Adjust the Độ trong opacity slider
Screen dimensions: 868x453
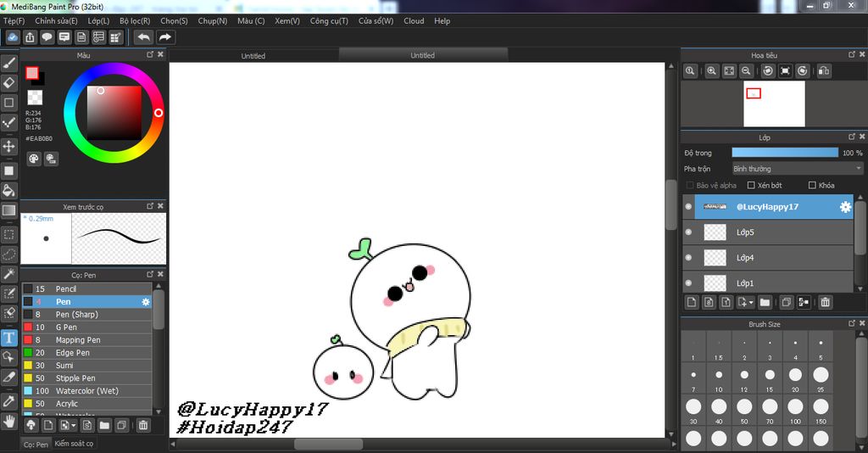point(785,153)
